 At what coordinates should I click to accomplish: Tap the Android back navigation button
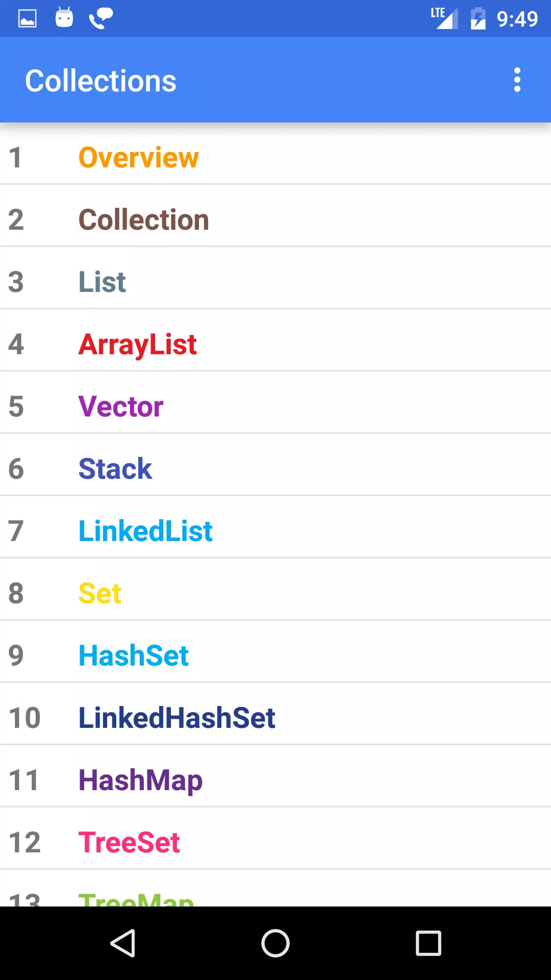[x=123, y=943]
